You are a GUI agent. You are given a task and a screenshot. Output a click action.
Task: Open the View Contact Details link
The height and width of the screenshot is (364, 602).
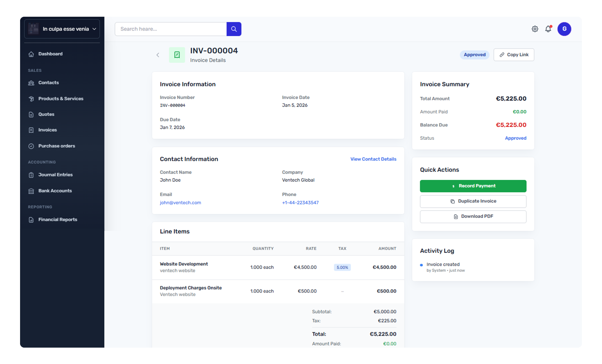click(x=373, y=159)
